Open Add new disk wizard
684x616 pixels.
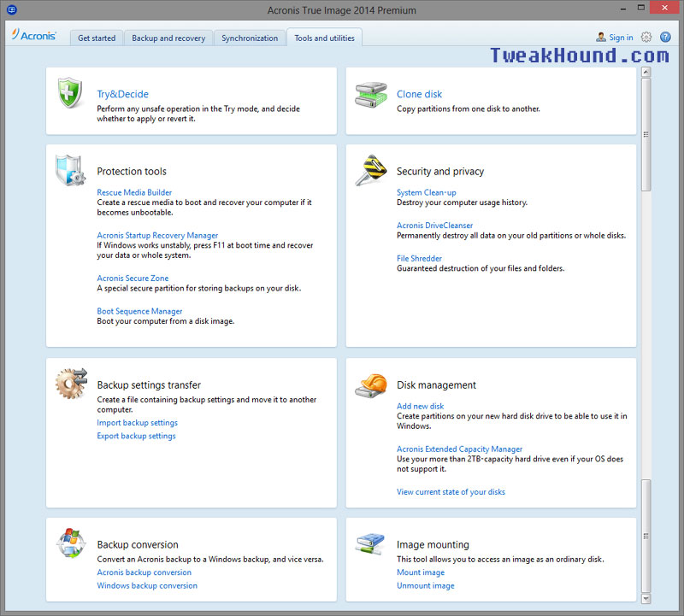pyautogui.click(x=420, y=406)
